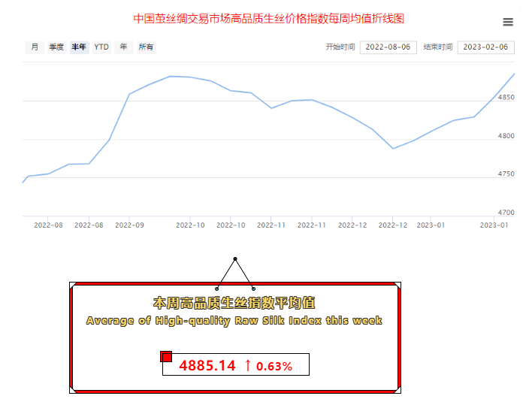Select the 半年 (half-year) range
Viewport: 532px width, 408px height.
[79, 47]
